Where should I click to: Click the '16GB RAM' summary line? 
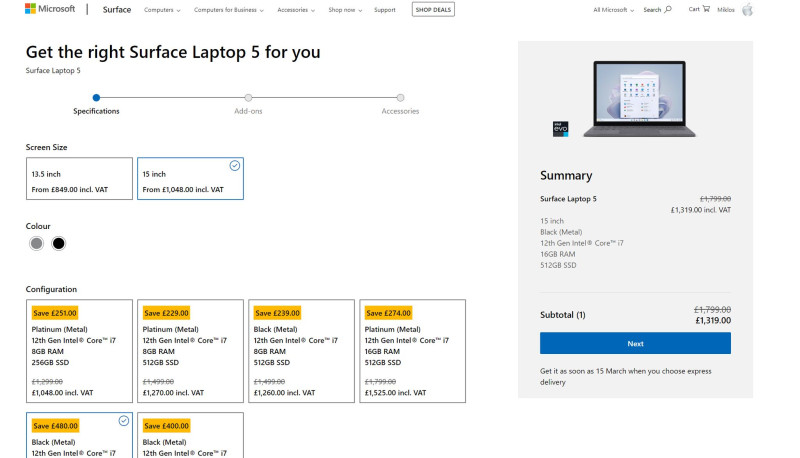pos(558,254)
